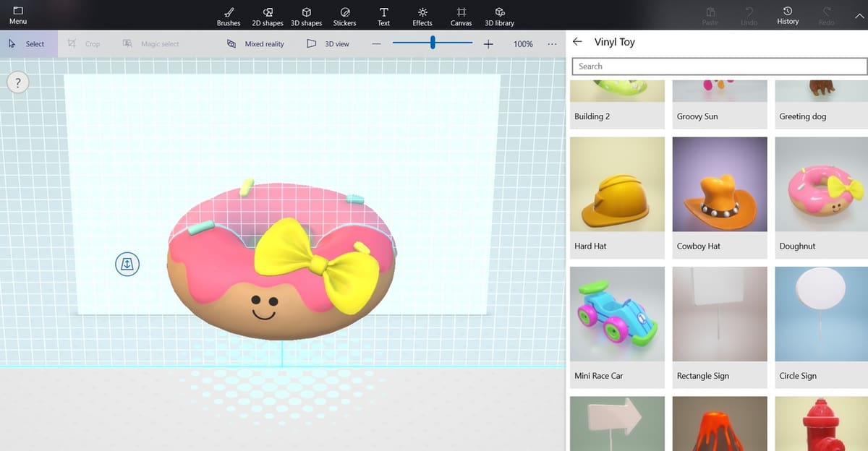
Task: Choose the Crop tool
Action: coord(84,44)
